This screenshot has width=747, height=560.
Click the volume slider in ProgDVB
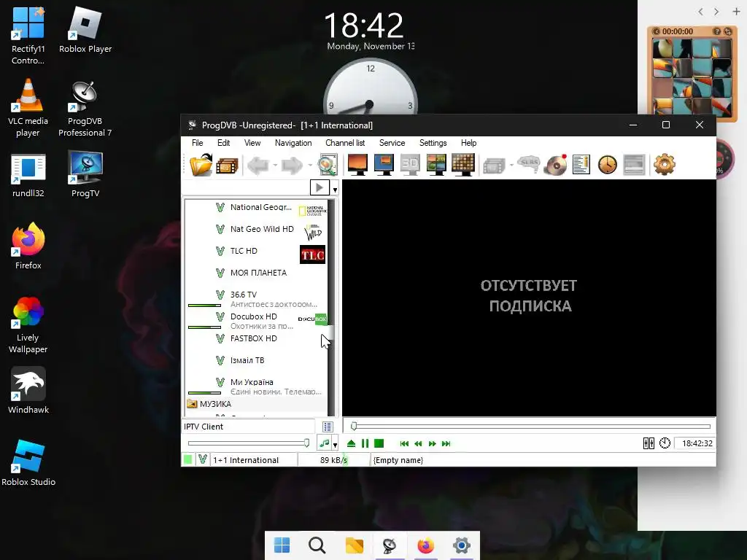(x=249, y=443)
